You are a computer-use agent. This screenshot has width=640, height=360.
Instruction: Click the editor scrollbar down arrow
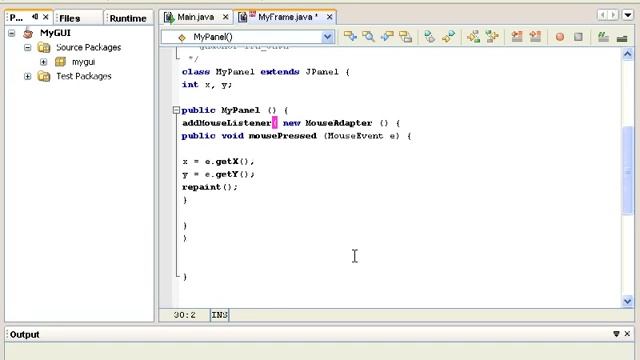coord(628,301)
